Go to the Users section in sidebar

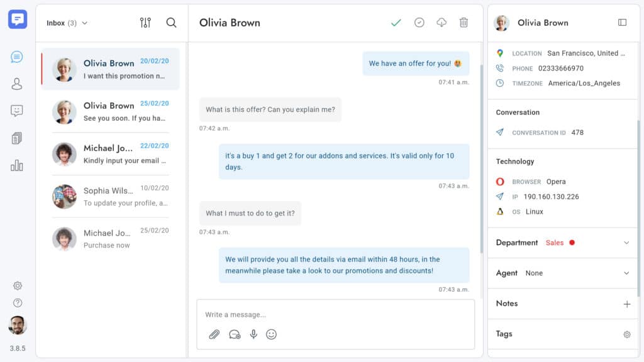tap(17, 84)
